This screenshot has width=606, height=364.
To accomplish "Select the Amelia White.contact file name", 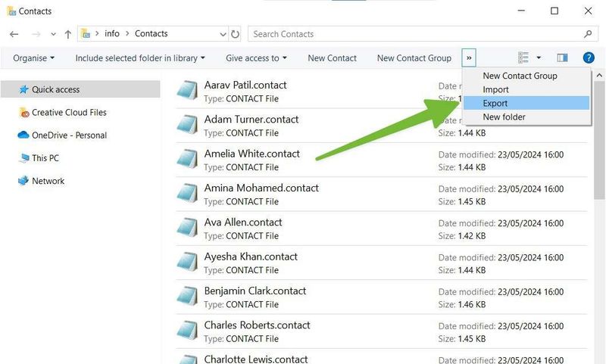I will [252, 154].
